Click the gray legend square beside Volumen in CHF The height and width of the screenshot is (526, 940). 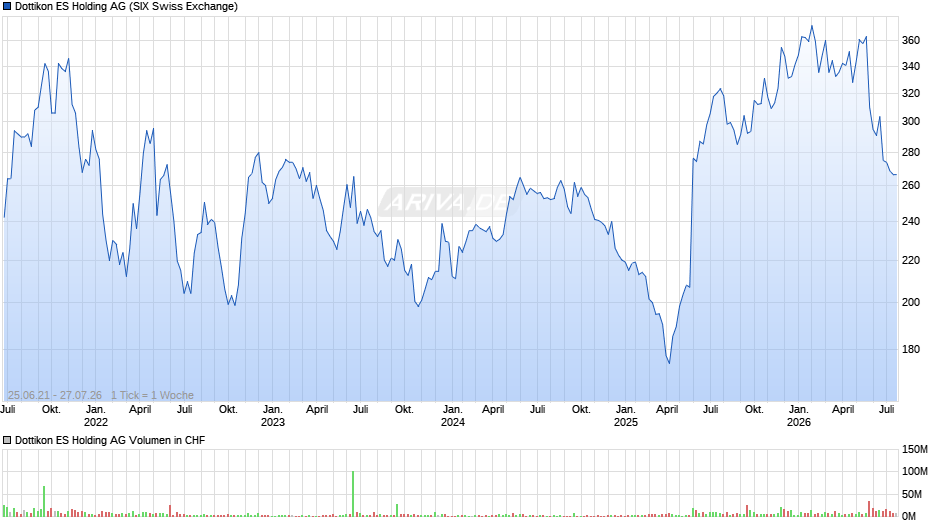[7, 440]
